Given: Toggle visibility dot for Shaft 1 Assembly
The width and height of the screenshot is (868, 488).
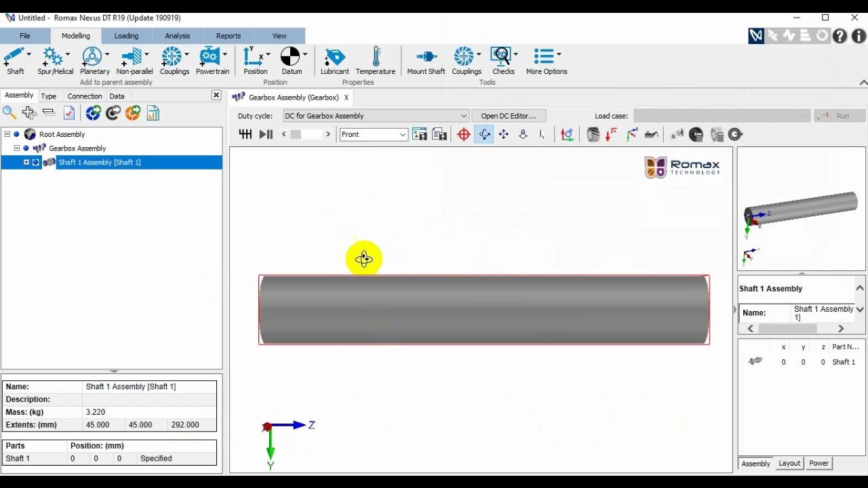Looking at the screenshot, I should 36,162.
